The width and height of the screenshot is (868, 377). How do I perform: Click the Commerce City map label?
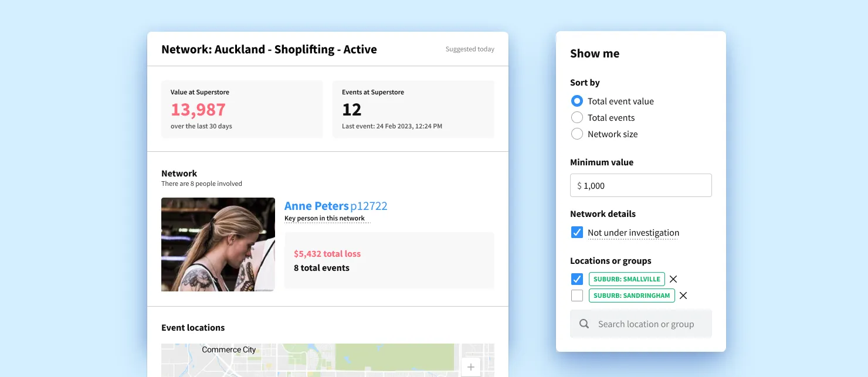click(229, 349)
